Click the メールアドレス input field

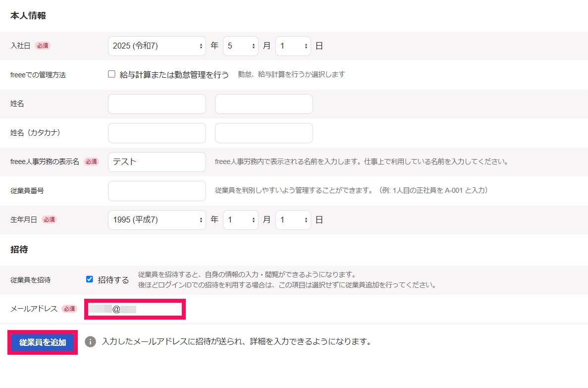[x=135, y=309]
